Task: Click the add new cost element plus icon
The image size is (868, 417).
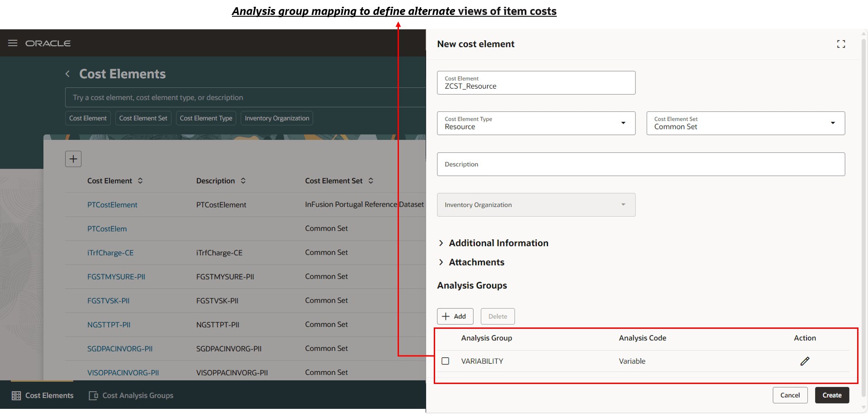Action: click(x=73, y=159)
